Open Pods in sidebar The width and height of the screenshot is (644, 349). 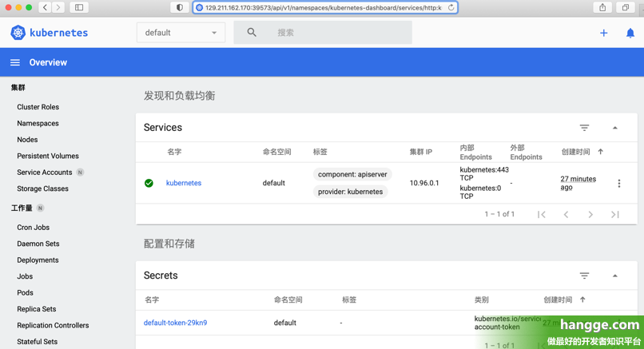25,293
